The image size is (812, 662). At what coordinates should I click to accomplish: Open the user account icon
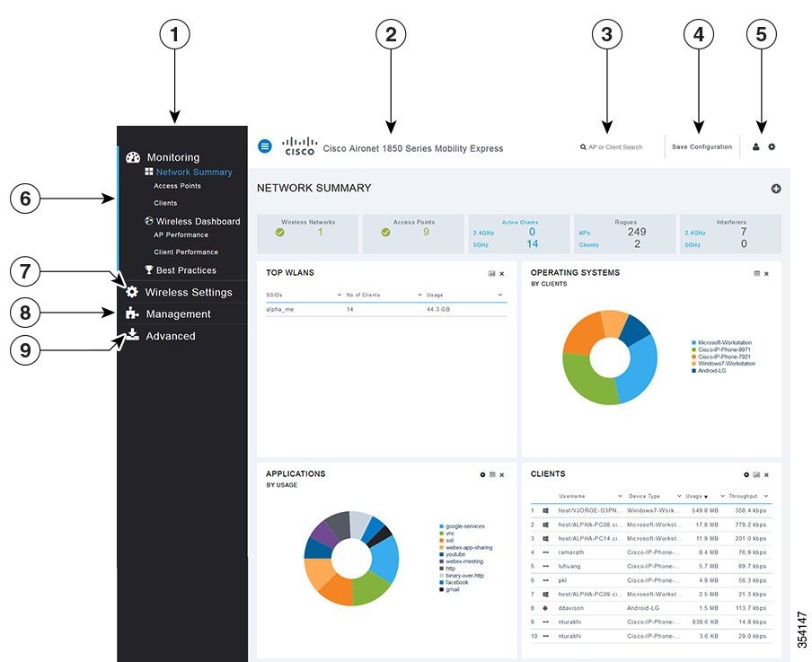pyautogui.click(x=756, y=146)
